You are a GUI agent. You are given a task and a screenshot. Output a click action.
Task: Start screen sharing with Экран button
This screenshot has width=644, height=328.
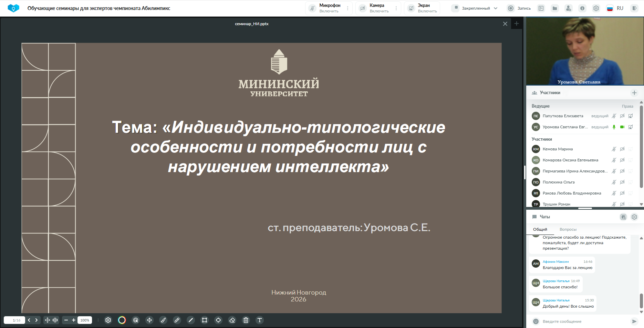pos(423,8)
